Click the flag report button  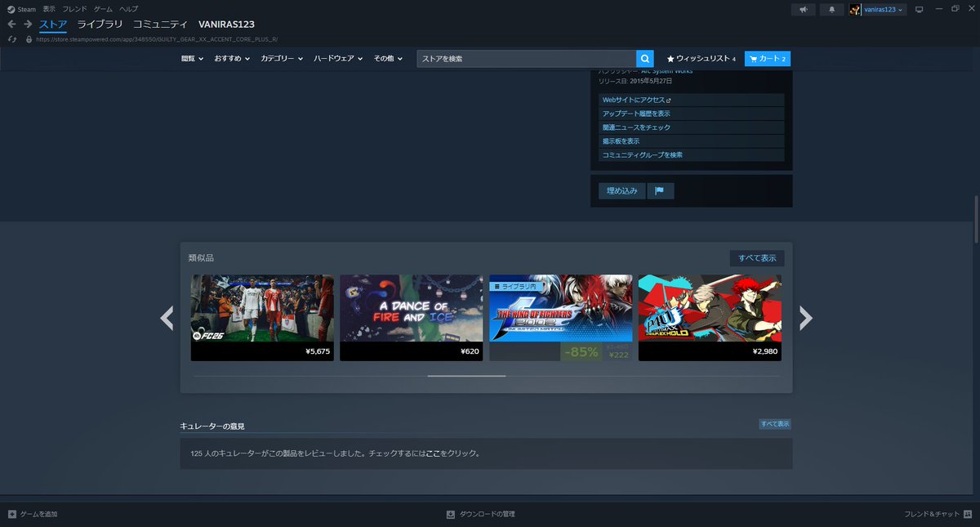660,191
